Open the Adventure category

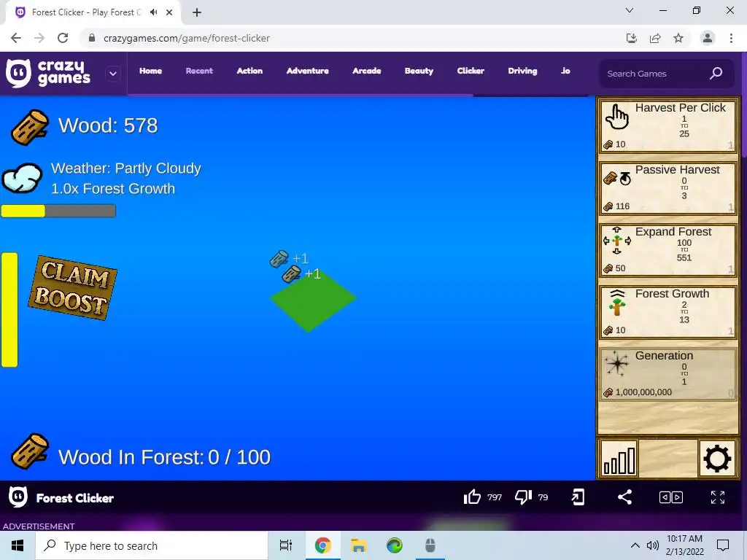(307, 71)
